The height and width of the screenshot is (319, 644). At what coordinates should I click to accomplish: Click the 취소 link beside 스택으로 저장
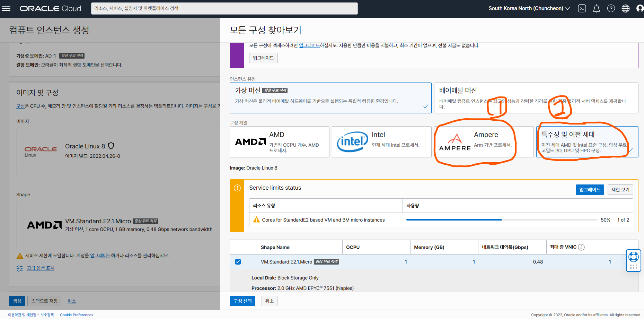tap(72, 301)
